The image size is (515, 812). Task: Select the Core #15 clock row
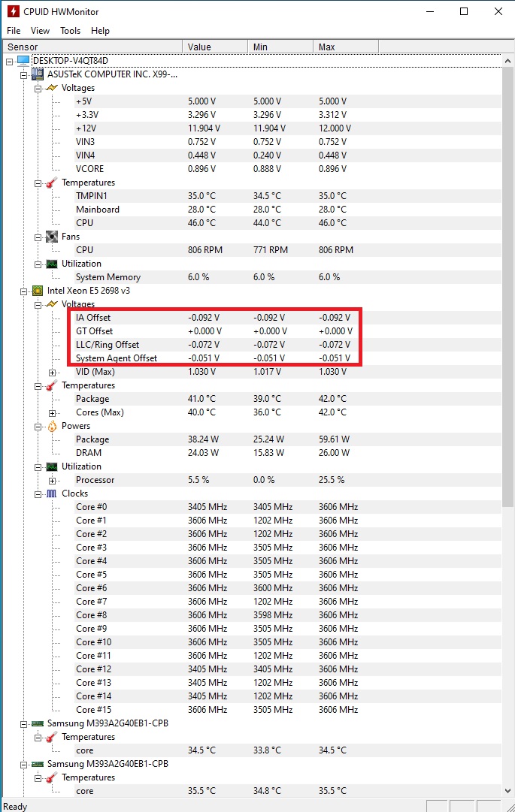pyautogui.click(x=287, y=709)
